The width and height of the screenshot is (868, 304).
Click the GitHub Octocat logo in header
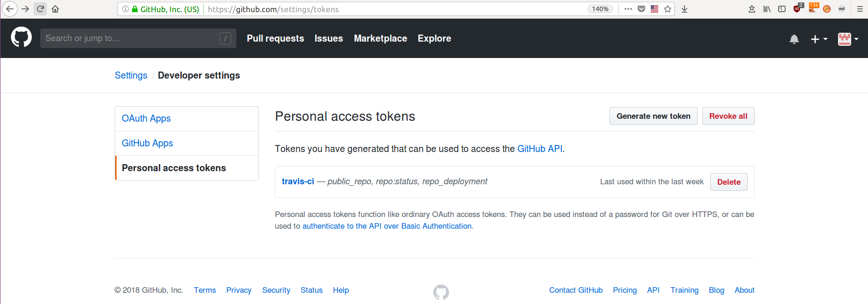tap(21, 37)
